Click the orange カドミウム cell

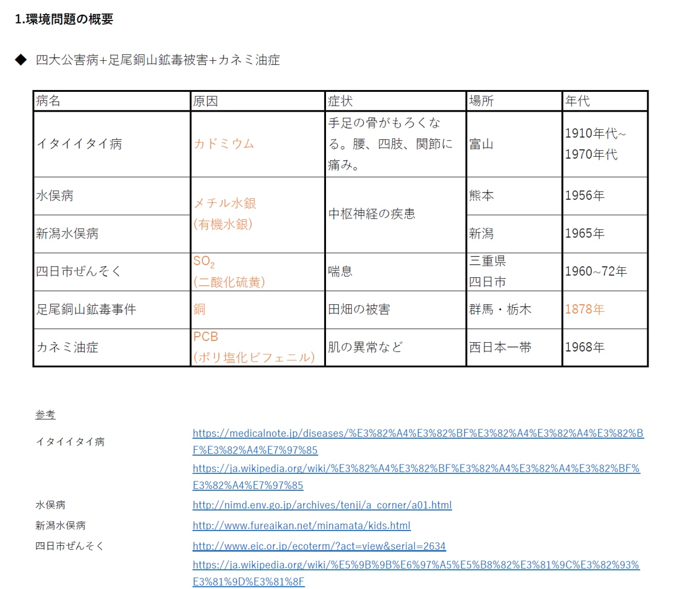[x=258, y=144]
